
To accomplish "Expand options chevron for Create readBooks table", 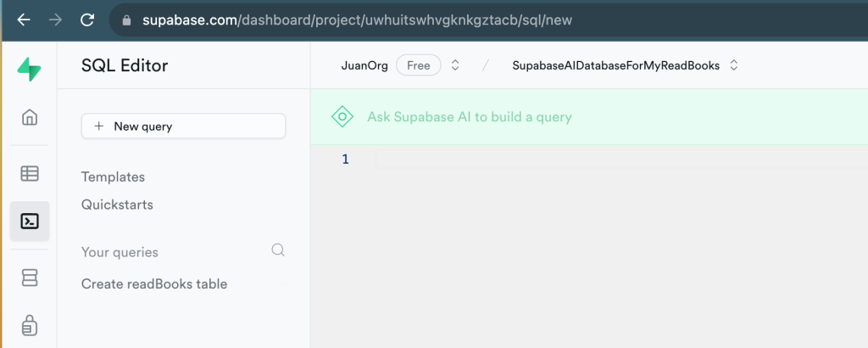I will (282, 284).
